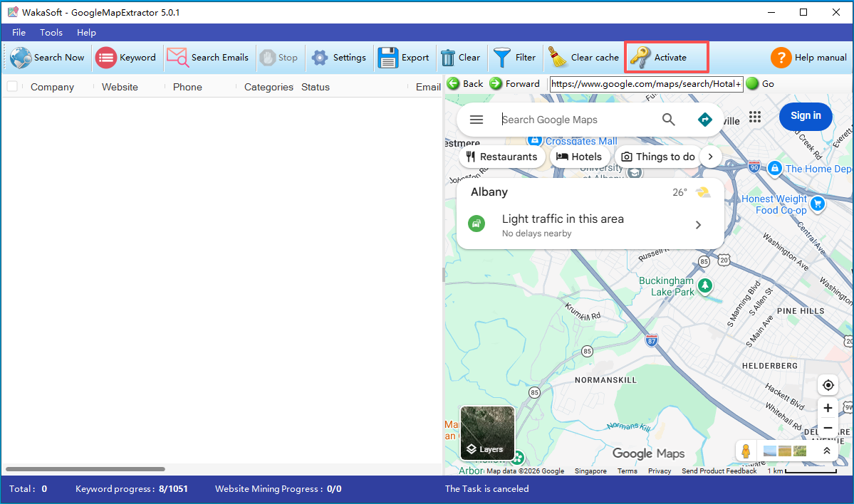The height and width of the screenshot is (504, 854).
Task: Open the Filter funnel tool
Action: click(x=501, y=58)
